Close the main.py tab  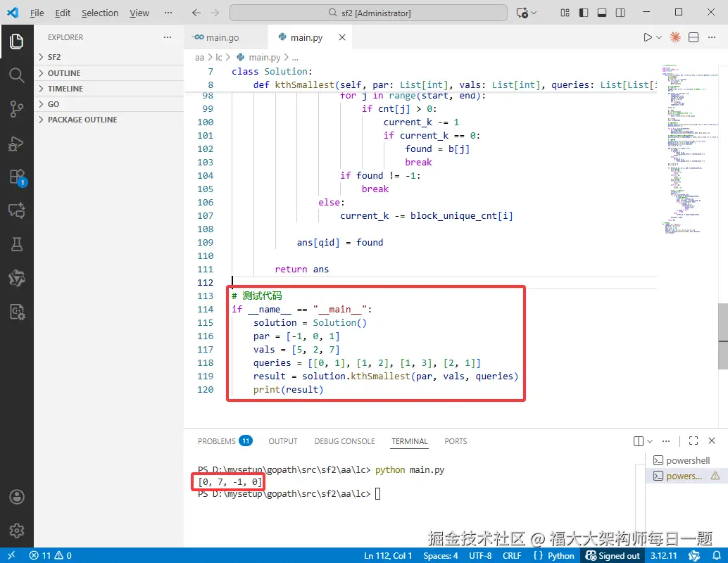click(x=342, y=37)
